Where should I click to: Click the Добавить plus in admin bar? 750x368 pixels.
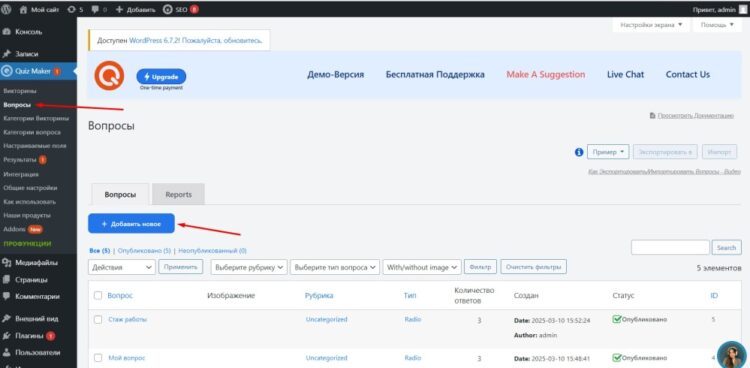(135, 9)
